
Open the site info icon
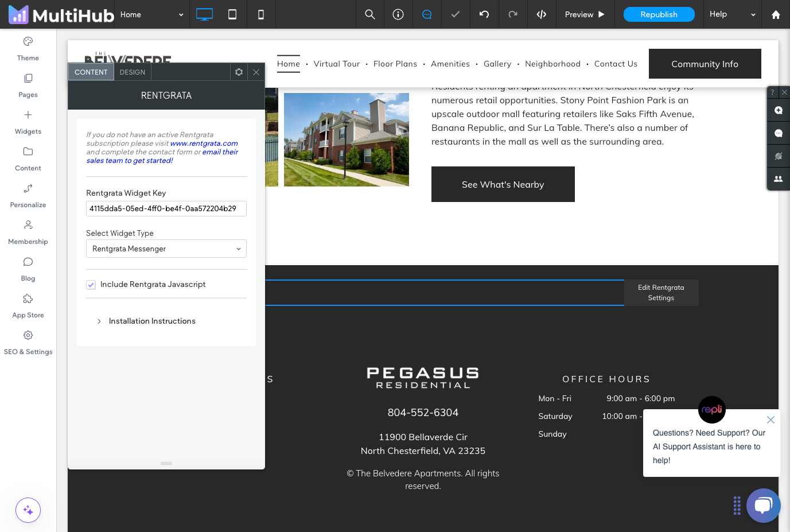click(398, 14)
